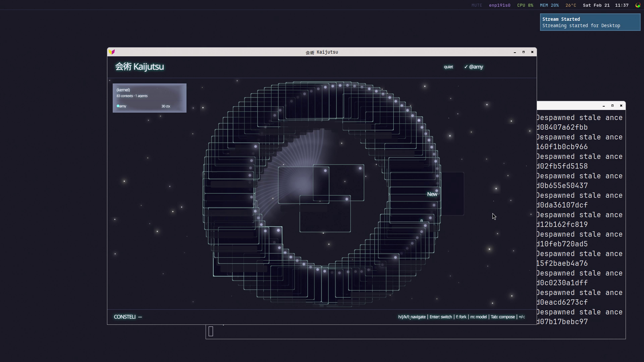Click the 26°C temperature indicator

pos(571,5)
